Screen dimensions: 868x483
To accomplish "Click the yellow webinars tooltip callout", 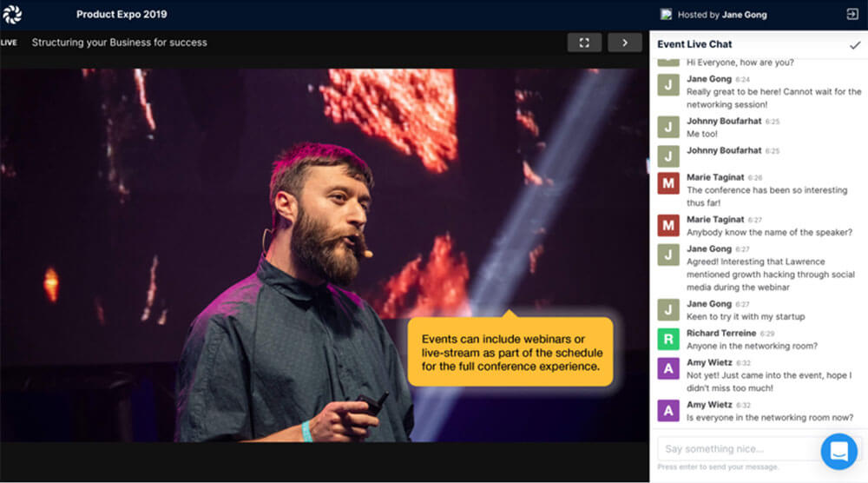I will 511,352.
